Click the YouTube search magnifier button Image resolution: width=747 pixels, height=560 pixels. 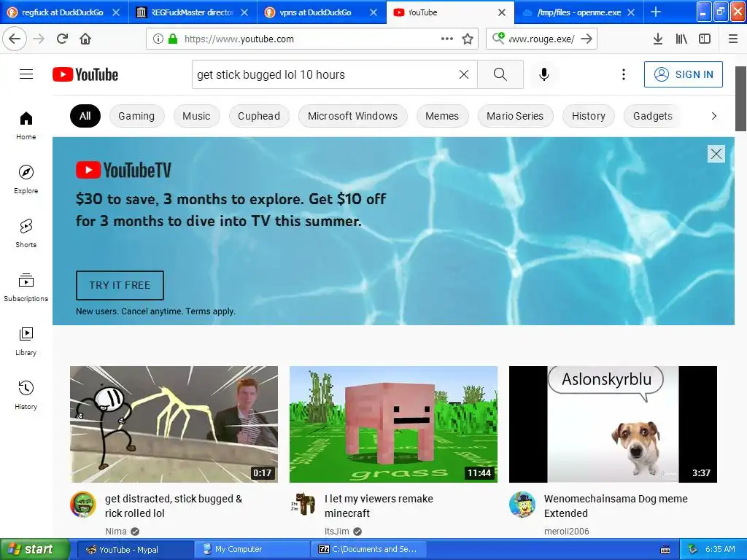[x=500, y=74]
